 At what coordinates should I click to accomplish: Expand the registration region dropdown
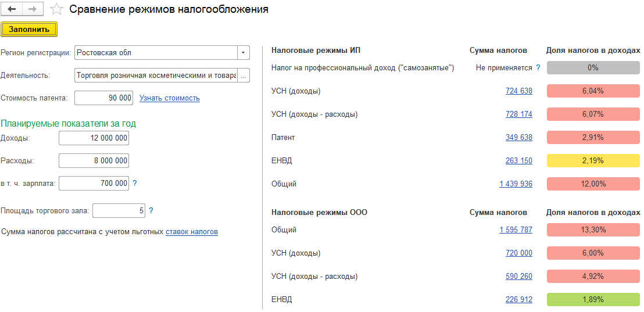(243, 52)
